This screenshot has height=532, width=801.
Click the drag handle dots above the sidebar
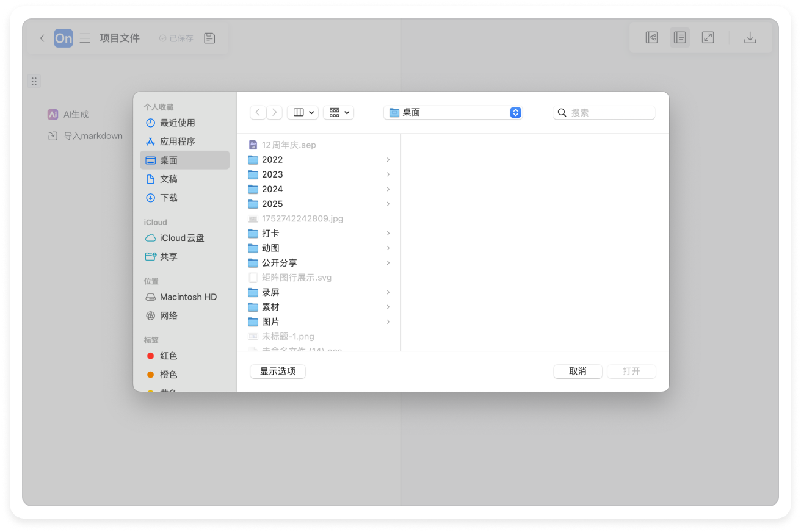[x=34, y=81]
